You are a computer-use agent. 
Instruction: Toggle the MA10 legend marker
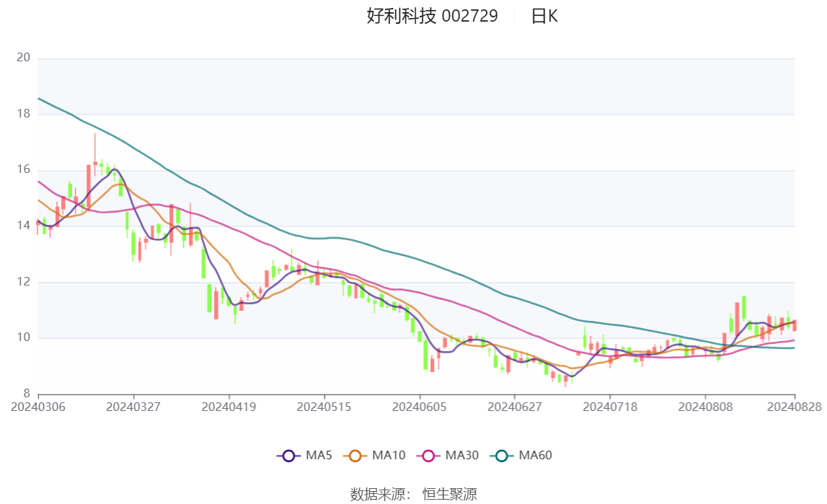tap(355, 456)
